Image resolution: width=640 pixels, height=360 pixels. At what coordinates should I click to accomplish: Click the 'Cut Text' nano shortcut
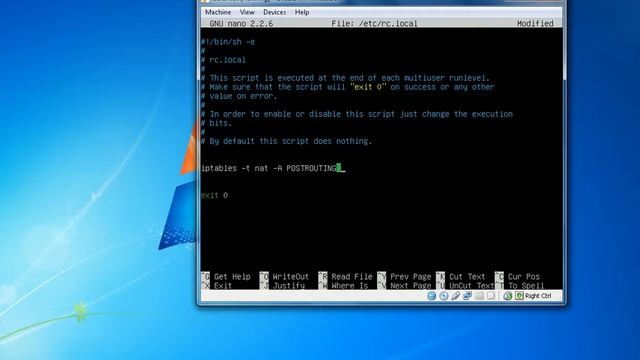tap(461, 277)
